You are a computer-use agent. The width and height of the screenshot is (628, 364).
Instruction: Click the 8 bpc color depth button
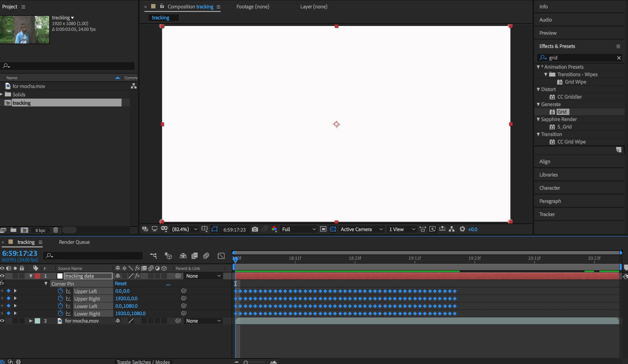tap(40, 230)
